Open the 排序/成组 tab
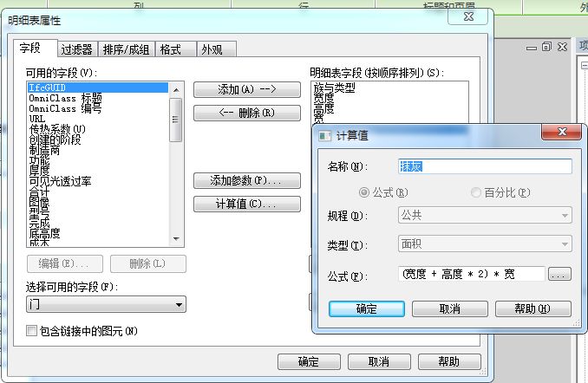This screenshot has width=588, height=383. coord(127,49)
